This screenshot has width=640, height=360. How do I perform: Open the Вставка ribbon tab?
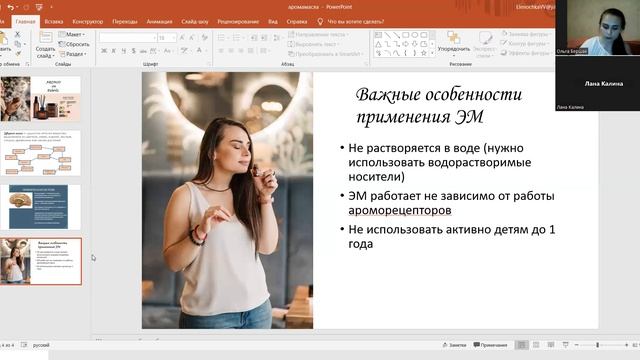[54, 22]
